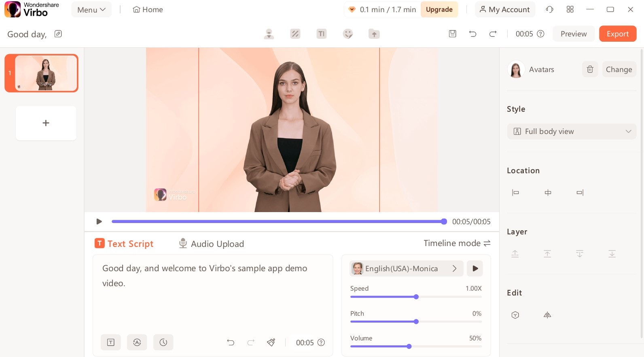
Task: Adjust the Volume slider
Action: pos(416,346)
